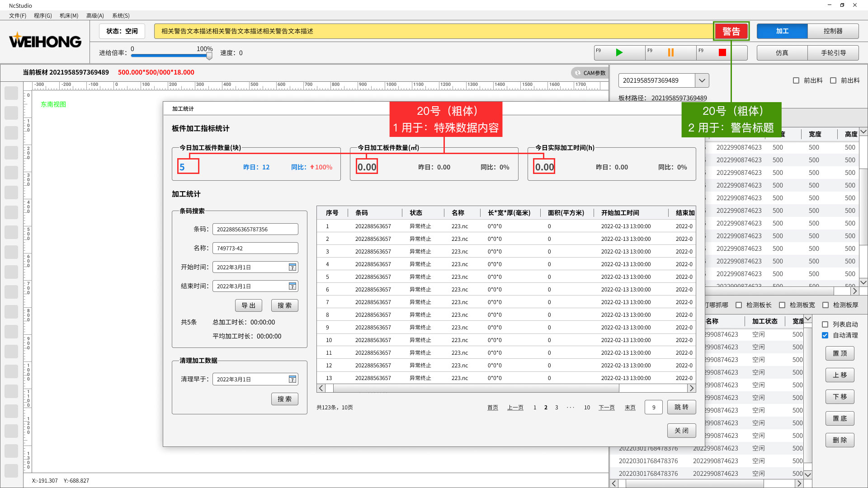868x488 pixels.
Task: Enable the 检测板宽 checkbox
Action: pos(782,305)
